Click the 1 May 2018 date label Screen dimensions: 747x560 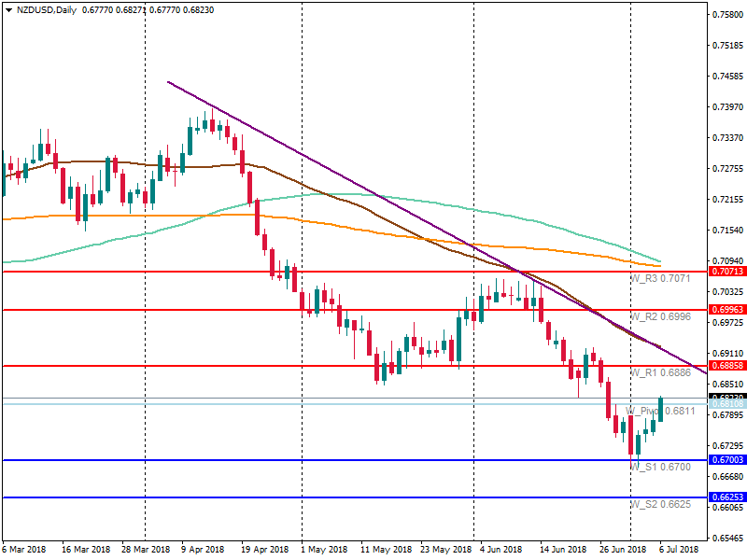(323, 550)
